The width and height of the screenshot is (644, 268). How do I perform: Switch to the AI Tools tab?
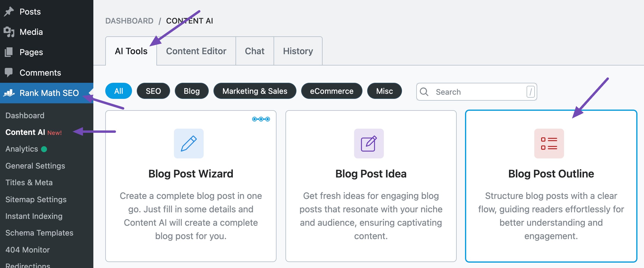[x=131, y=51]
